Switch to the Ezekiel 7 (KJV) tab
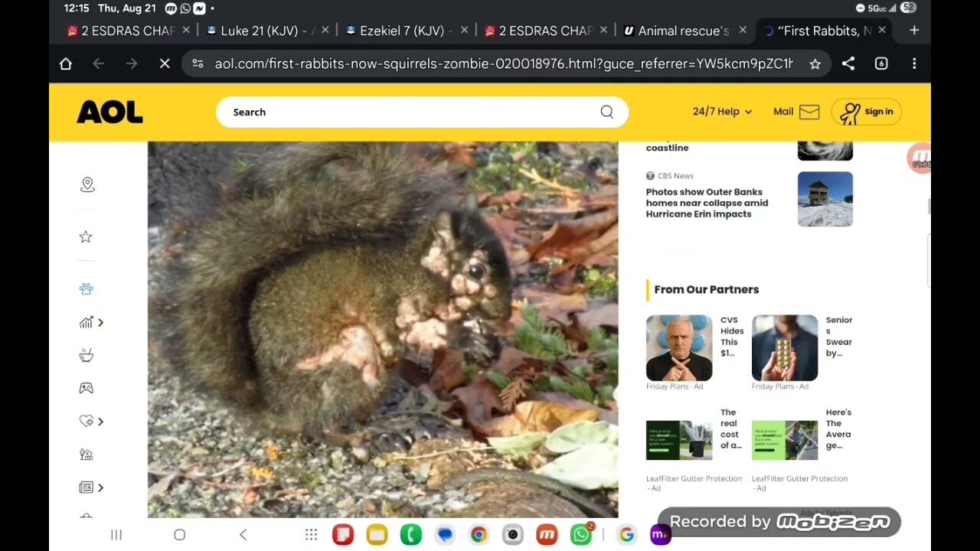Screen dimensions: 980x551 point(400,31)
